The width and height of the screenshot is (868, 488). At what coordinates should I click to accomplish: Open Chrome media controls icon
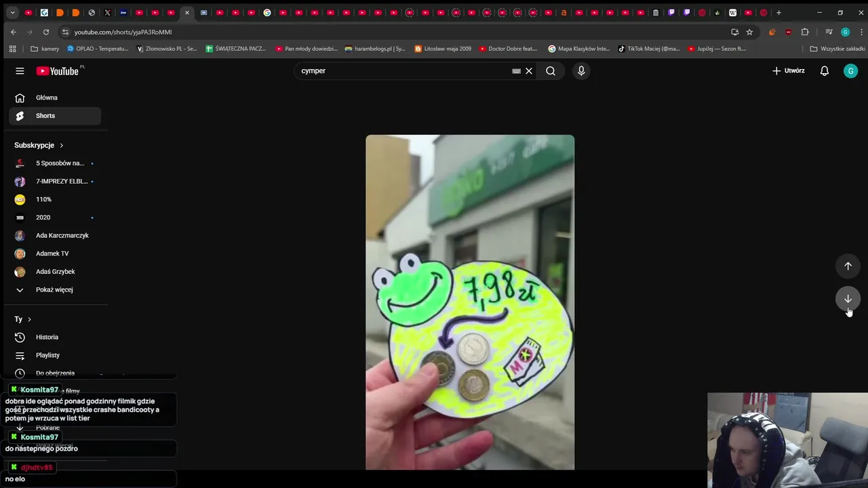coord(829,32)
